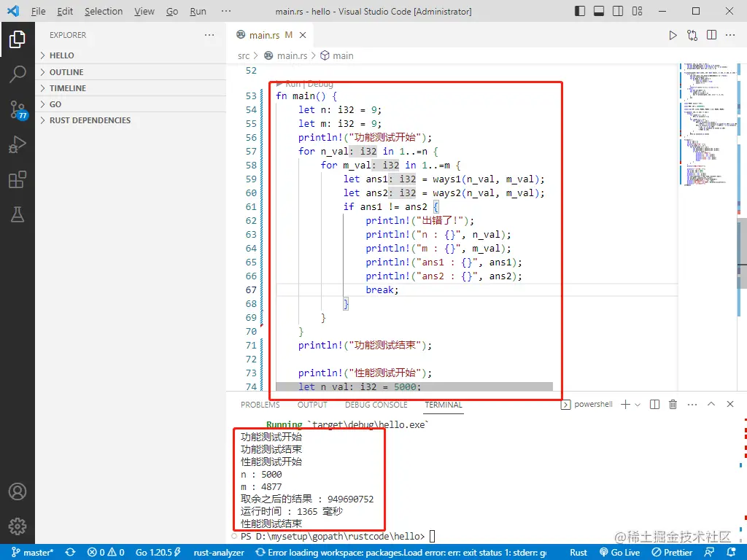Switch to the DEBUG CONSOLE tab
The height and width of the screenshot is (560, 747).
tap(376, 405)
